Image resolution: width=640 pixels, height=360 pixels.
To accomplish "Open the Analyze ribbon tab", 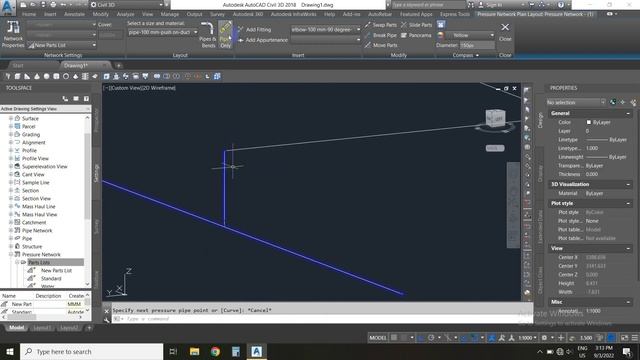I will point(126,14).
